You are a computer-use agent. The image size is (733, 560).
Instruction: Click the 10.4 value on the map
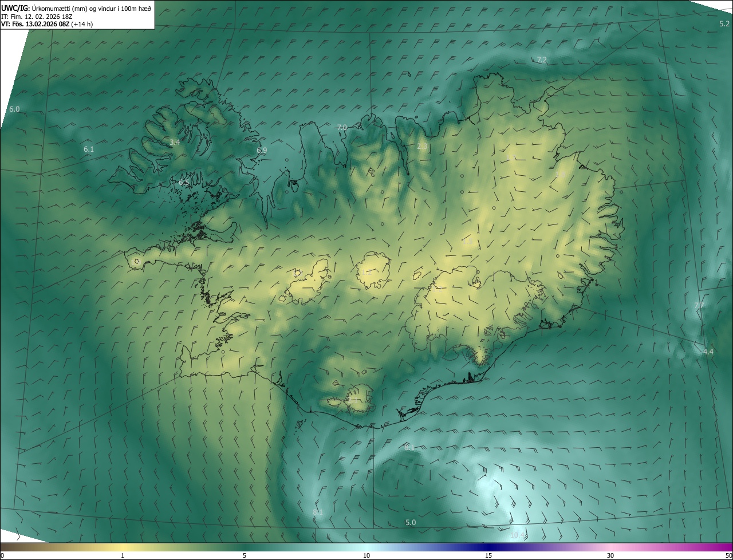(518, 535)
